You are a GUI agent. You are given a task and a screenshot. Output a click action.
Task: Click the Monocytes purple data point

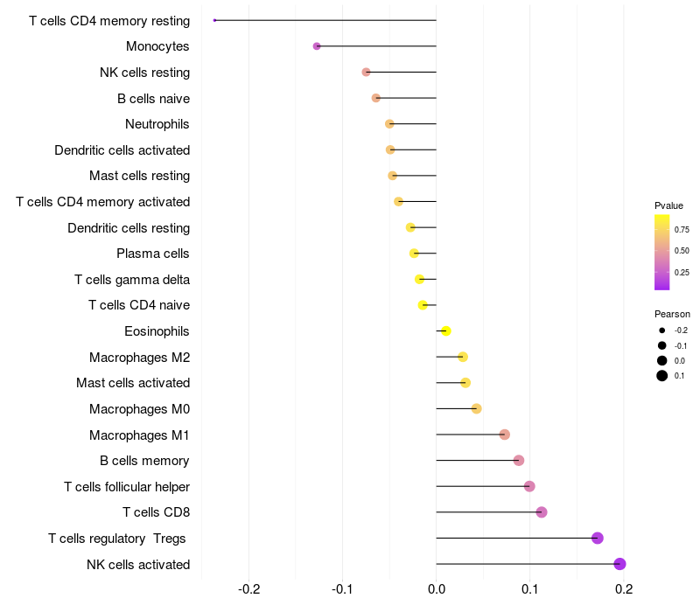coord(317,46)
